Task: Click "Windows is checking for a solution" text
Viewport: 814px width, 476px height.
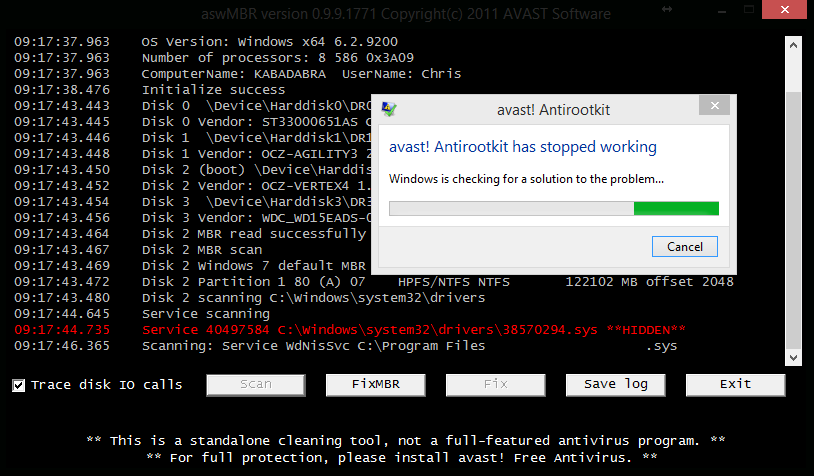Action: point(526,179)
